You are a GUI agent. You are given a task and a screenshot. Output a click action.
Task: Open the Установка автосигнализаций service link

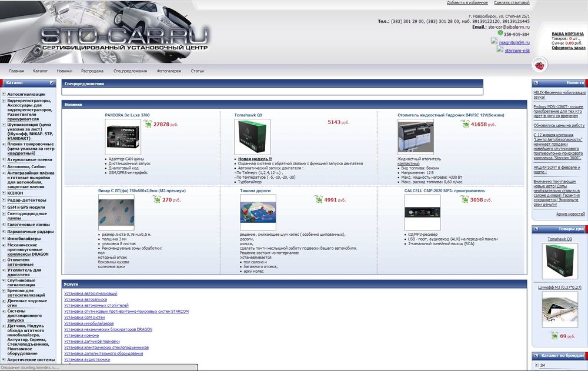click(91, 293)
